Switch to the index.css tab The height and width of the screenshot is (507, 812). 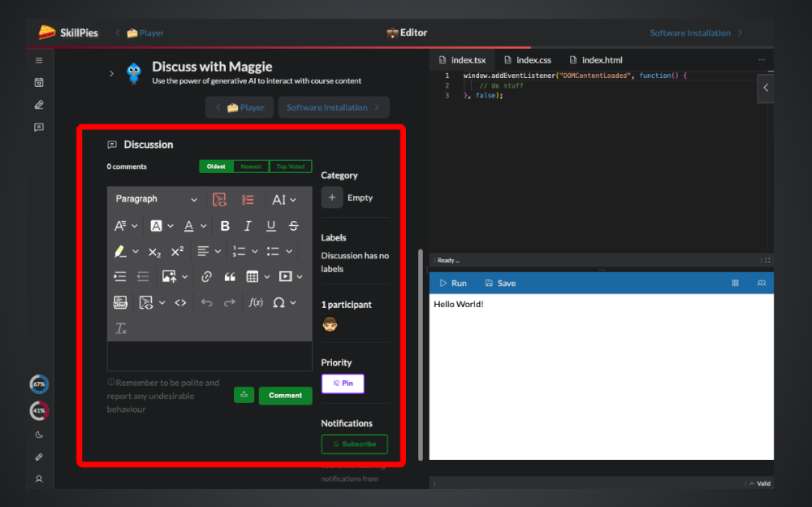[x=527, y=60]
